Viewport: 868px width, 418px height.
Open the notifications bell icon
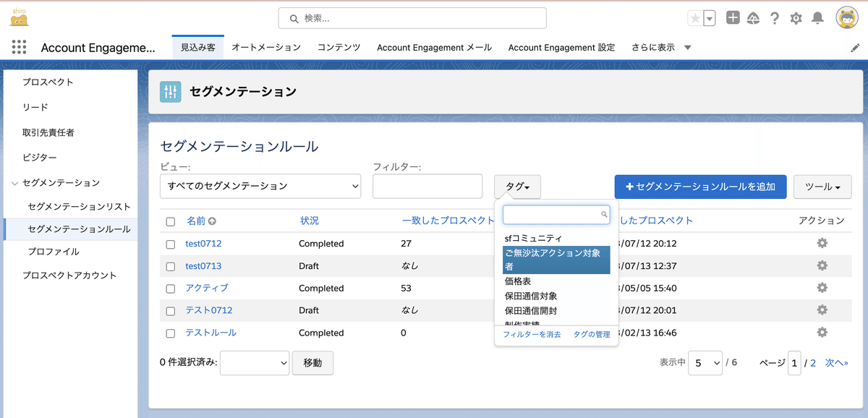(817, 19)
